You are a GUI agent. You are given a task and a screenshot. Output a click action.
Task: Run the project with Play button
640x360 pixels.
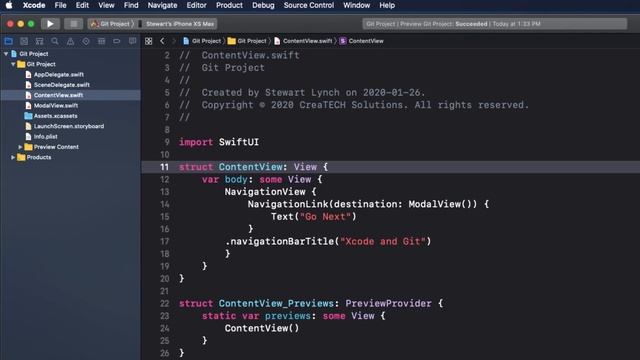(50, 24)
